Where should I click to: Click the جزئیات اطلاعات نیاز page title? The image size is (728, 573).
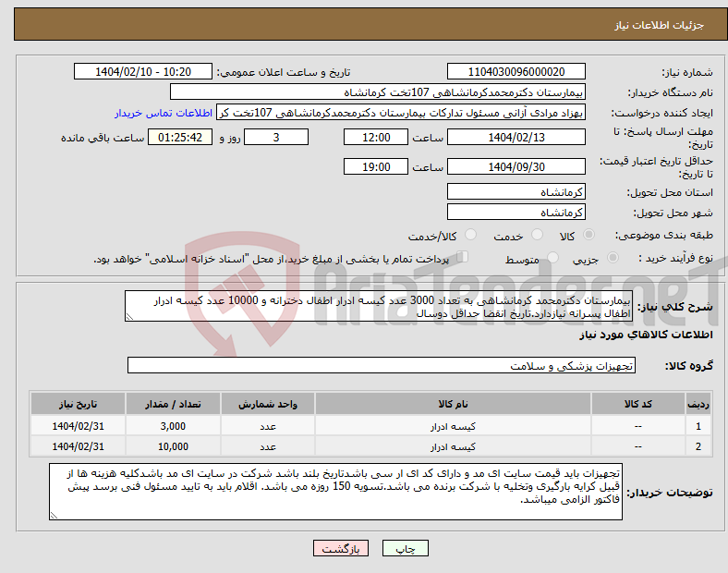pyautogui.click(x=659, y=25)
